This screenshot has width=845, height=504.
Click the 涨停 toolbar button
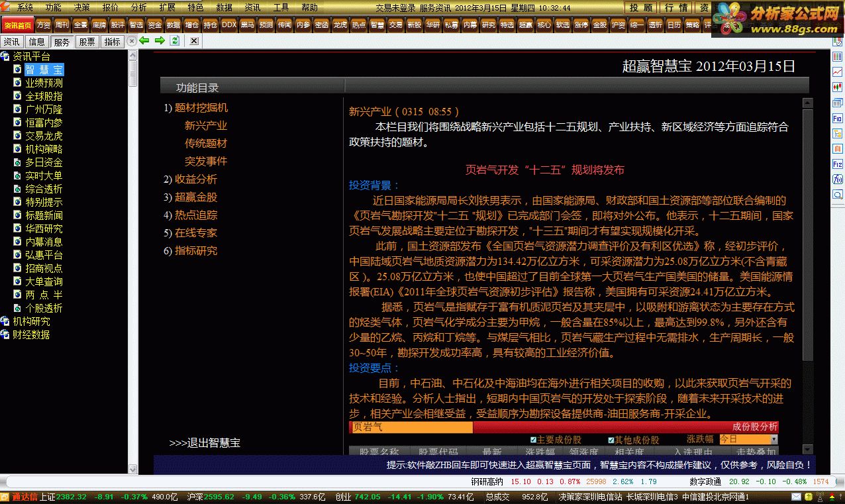click(x=581, y=25)
